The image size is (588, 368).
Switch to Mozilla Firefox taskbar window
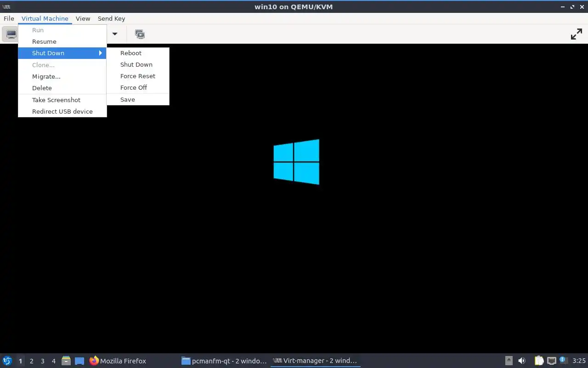(132, 361)
